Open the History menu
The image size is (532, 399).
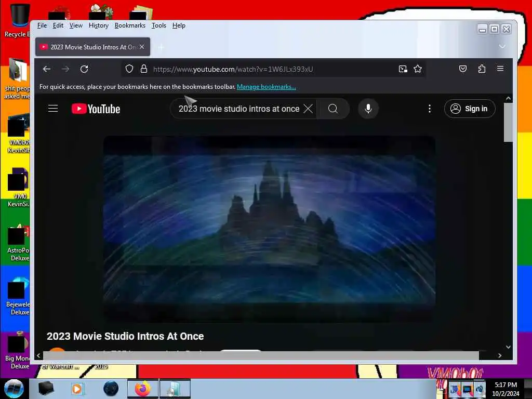pos(99,25)
